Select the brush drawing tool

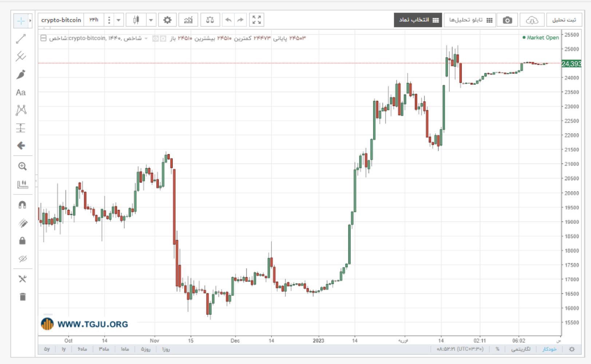(21, 74)
